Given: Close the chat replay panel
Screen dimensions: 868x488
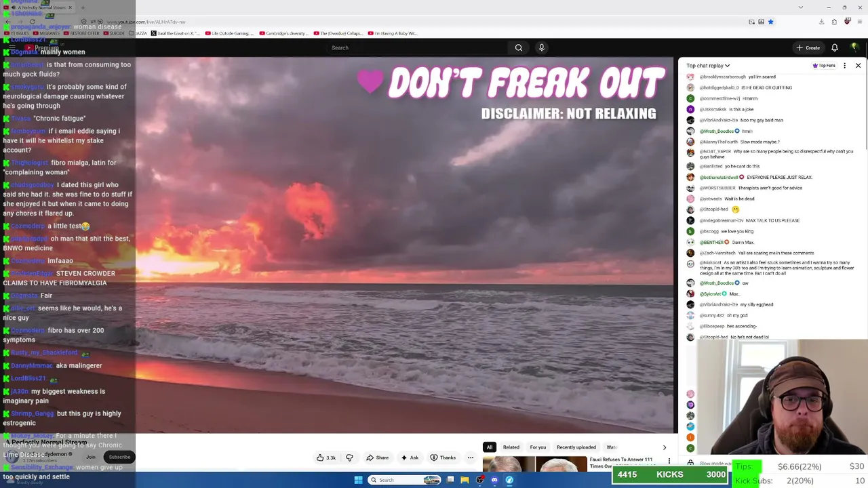Looking at the screenshot, I should [858, 66].
